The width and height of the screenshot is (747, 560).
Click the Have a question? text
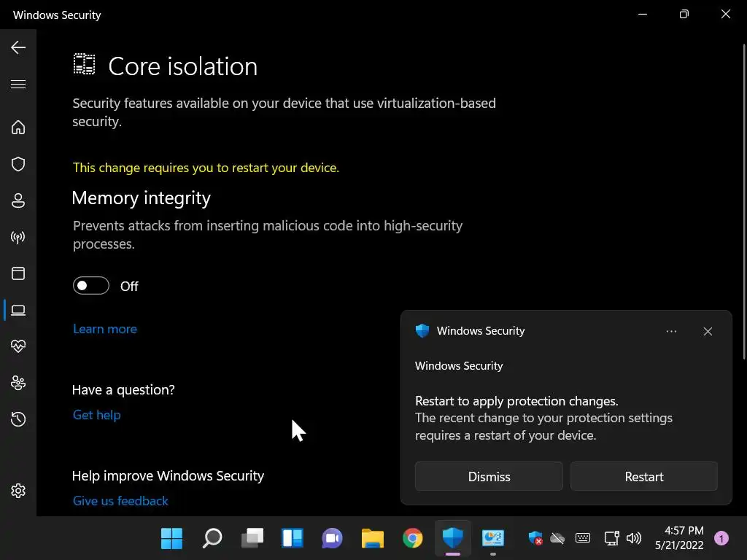pos(123,390)
